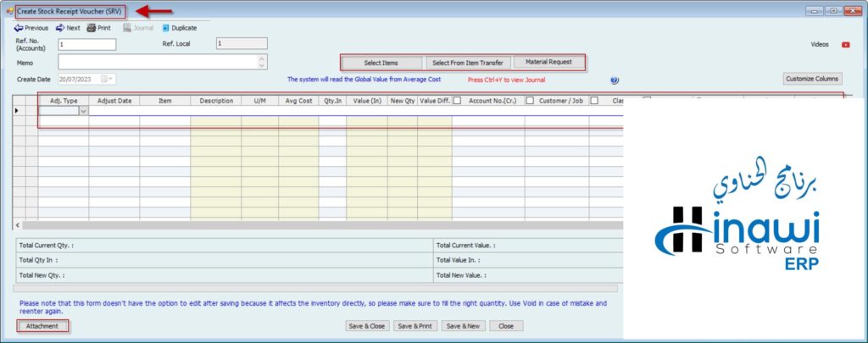Click into the Ref. No. (Accounts) field
Image resolution: width=868 pixels, height=343 pixels.
coord(86,44)
